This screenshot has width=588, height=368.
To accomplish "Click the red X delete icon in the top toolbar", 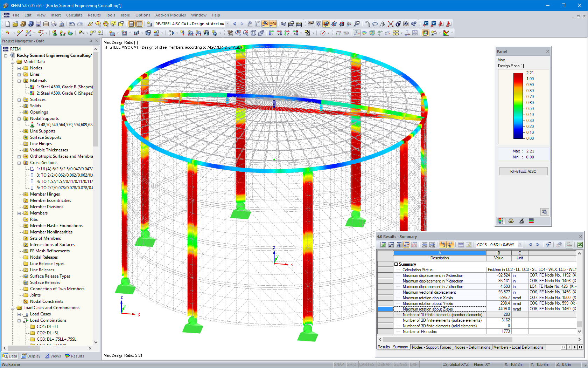I will tap(391, 24).
